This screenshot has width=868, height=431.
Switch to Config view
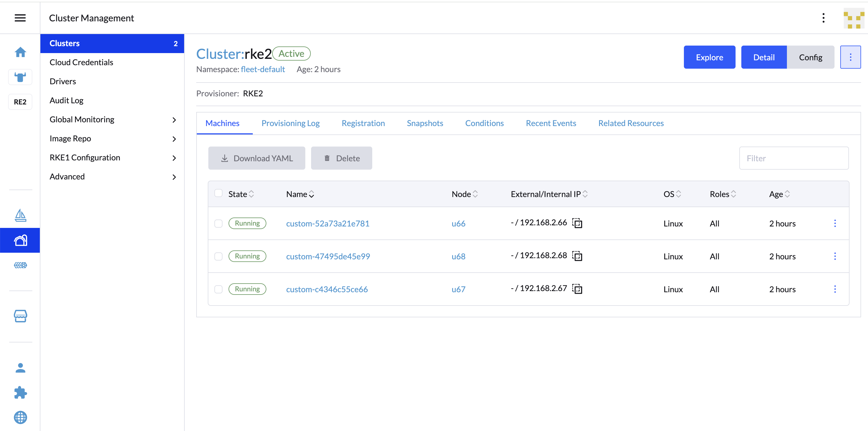point(810,57)
